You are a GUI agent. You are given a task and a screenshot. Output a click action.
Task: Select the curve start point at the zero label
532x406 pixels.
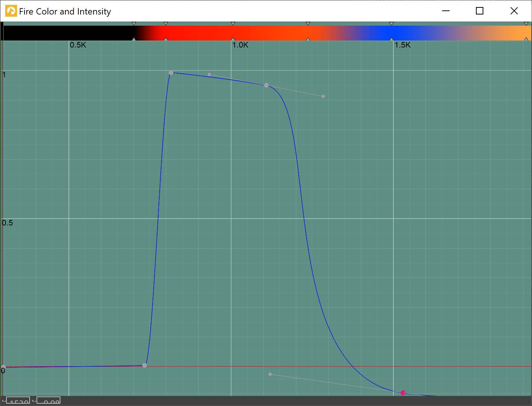(x=3, y=367)
